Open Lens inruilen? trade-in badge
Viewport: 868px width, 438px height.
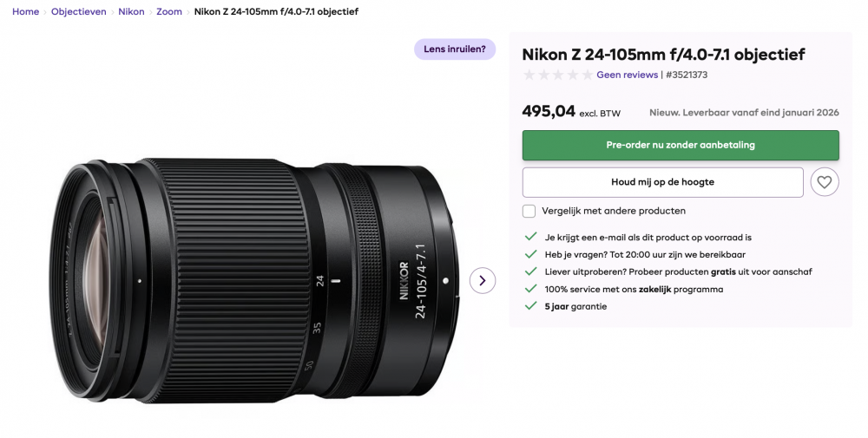pos(455,49)
